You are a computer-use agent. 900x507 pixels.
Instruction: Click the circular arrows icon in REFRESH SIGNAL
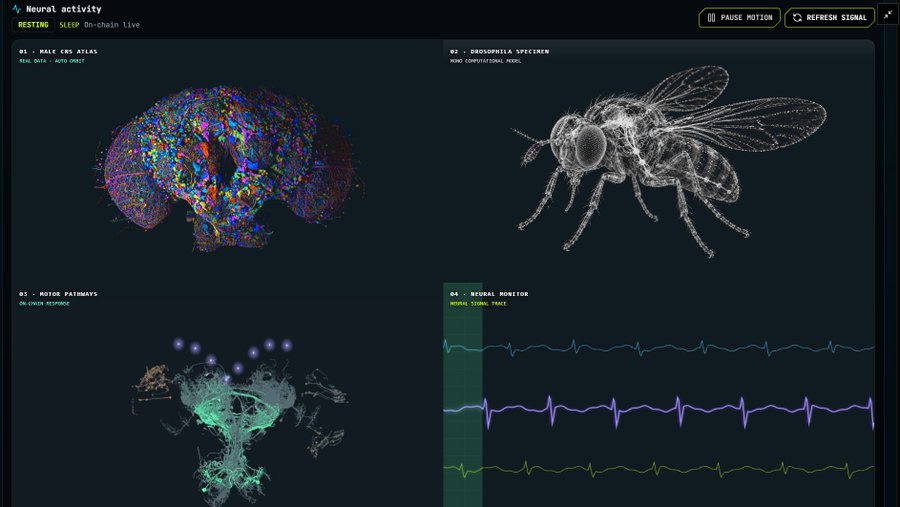pyautogui.click(x=797, y=18)
